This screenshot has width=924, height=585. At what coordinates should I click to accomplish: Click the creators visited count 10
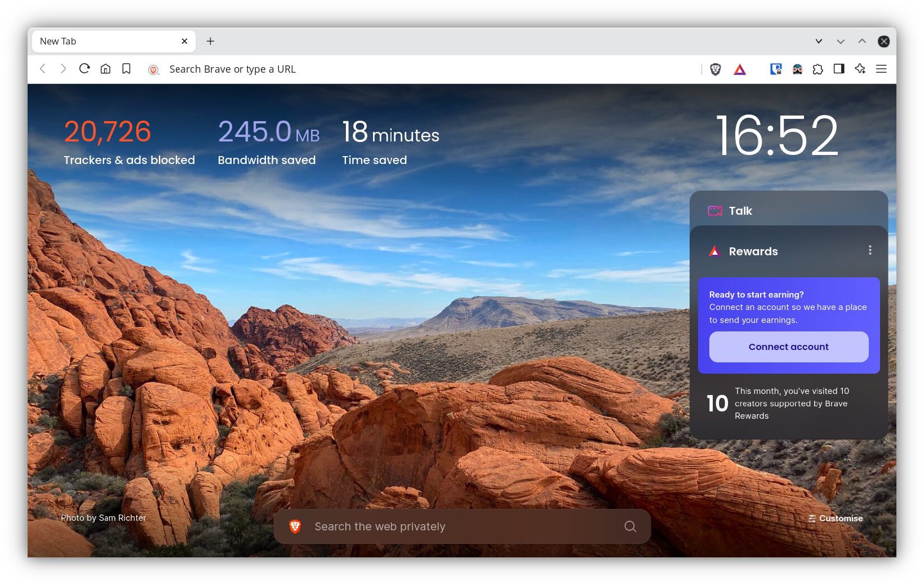point(717,404)
